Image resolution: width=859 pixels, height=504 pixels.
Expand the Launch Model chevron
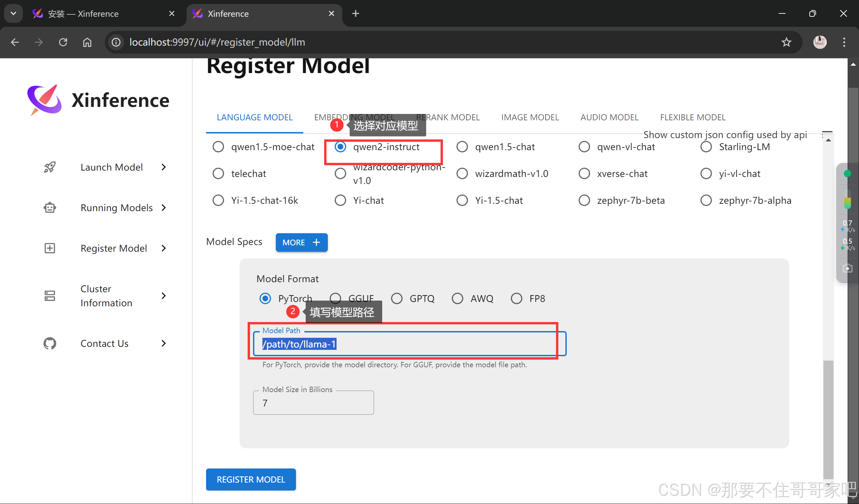coord(164,167)
